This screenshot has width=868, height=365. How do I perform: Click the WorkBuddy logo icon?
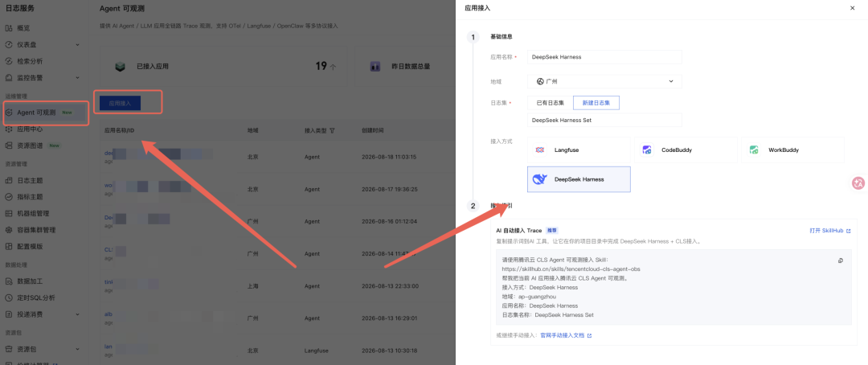click(753, 150)
